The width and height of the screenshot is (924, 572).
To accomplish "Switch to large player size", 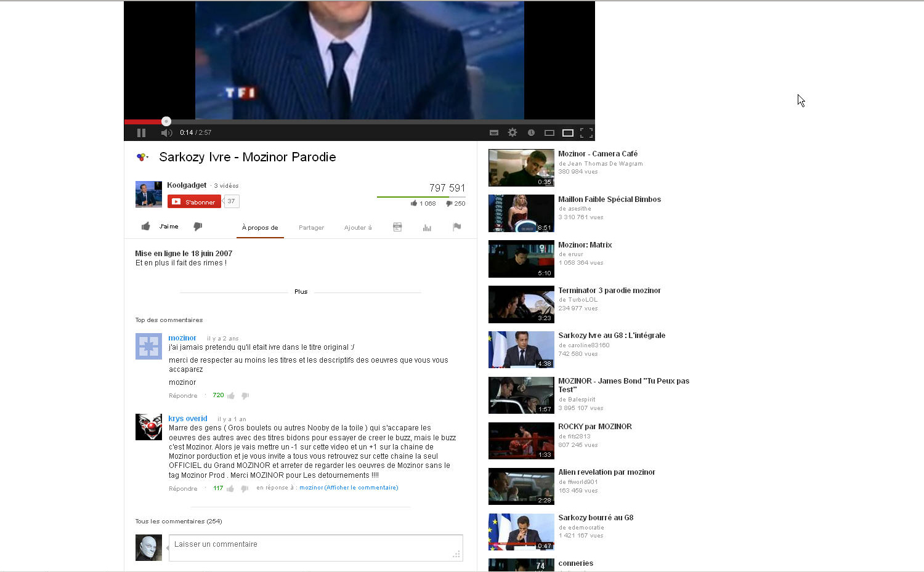I will coord(568,132).
